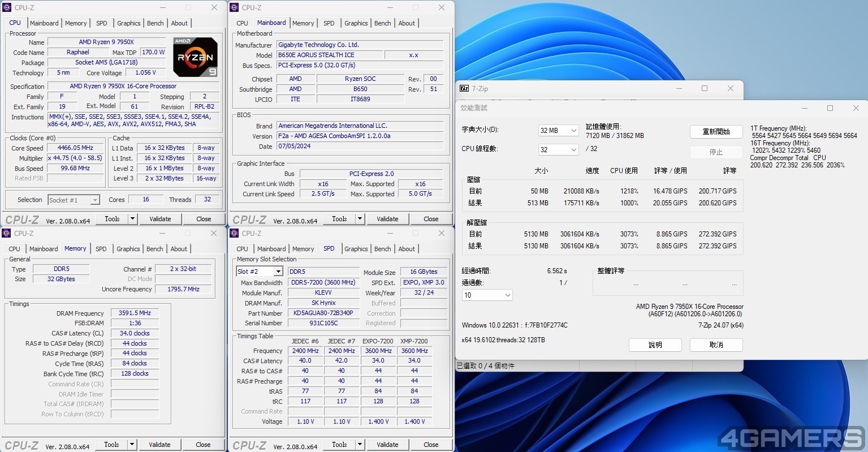Click the CAS# Latency value 34.0 clocks

point(135,333)
